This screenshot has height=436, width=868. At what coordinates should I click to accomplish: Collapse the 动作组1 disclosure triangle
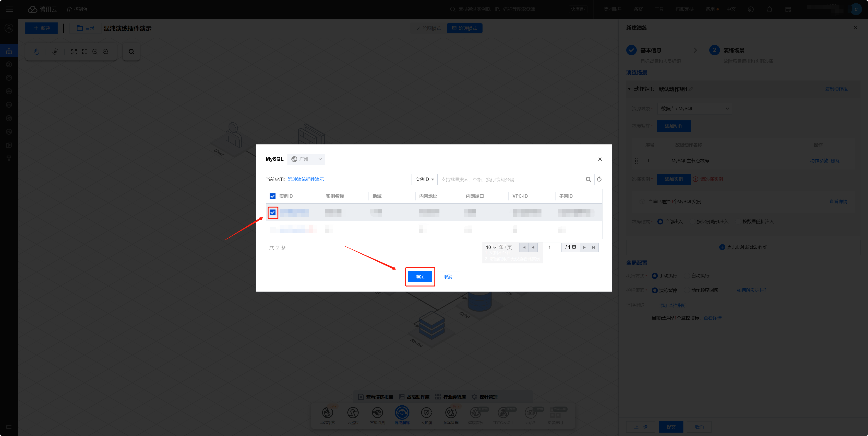629,89
